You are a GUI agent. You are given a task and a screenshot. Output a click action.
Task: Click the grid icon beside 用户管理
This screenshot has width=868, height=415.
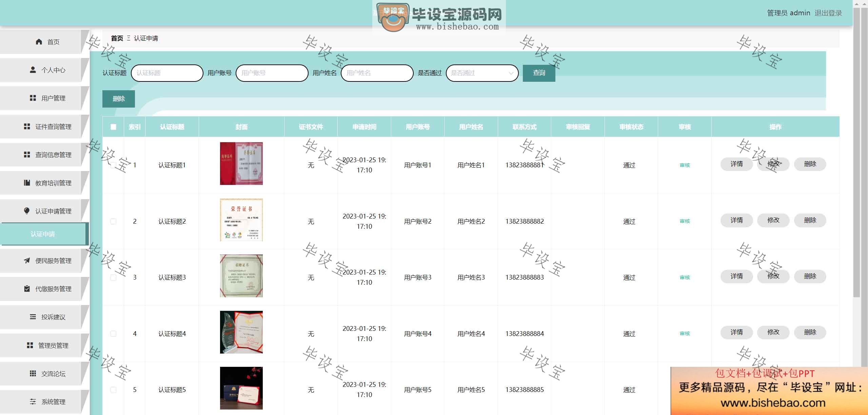pyautogui.click(x=33, y=98)
